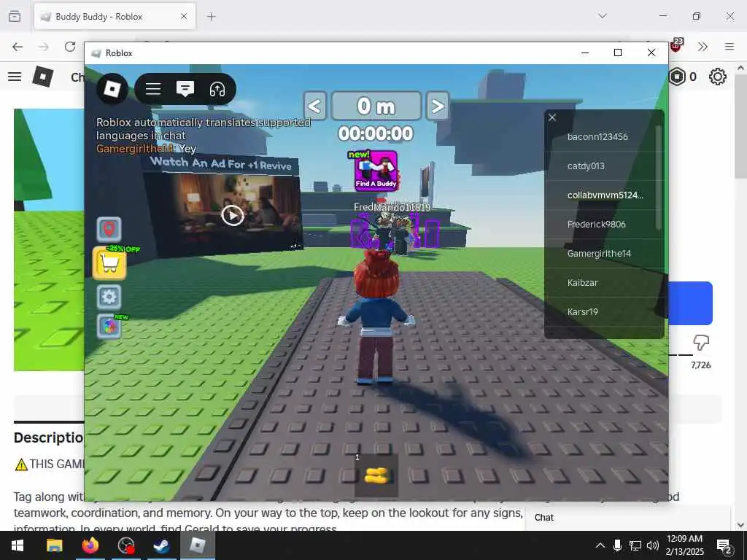Click the microphone tray icon
Viewport: 747px width, 560px height.
[617, 545]
